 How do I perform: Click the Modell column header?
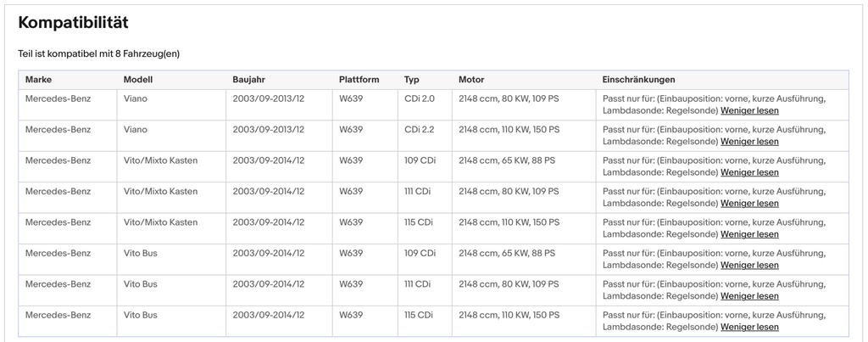click(x=138, y=80)
